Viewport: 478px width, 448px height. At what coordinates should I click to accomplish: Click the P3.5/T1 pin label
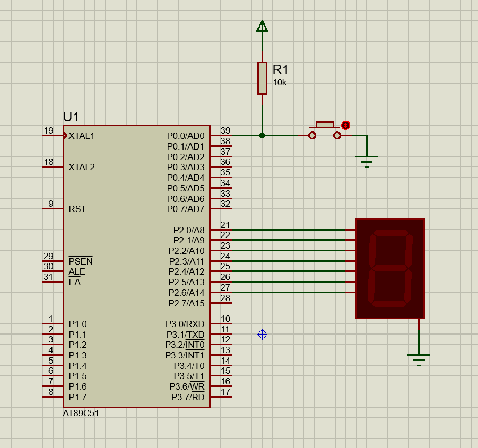[x=189, y=376]
